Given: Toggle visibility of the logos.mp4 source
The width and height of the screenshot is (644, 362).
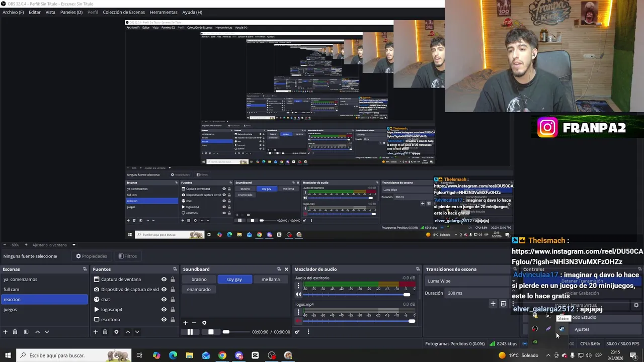Looking at the screenshot, I should [164, 310].
